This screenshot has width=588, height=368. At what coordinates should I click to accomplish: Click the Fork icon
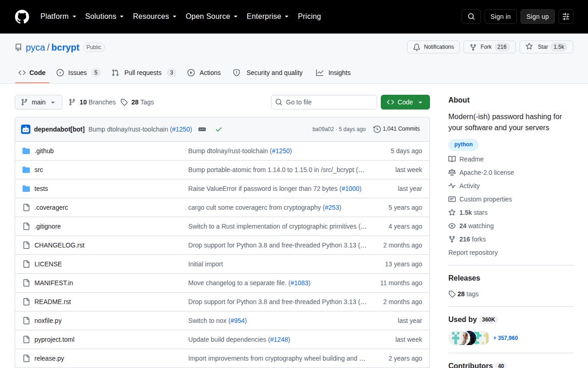[473, 47]
